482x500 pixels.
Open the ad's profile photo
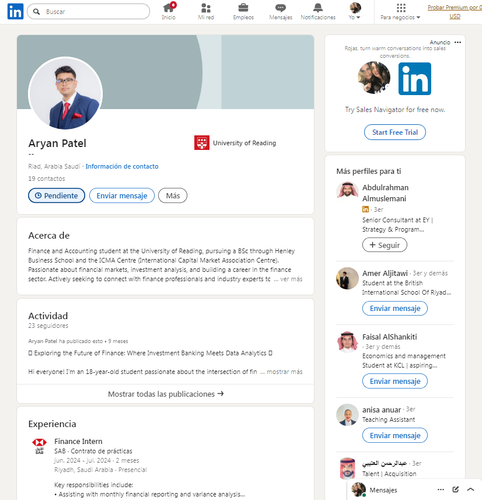[374, 77]
